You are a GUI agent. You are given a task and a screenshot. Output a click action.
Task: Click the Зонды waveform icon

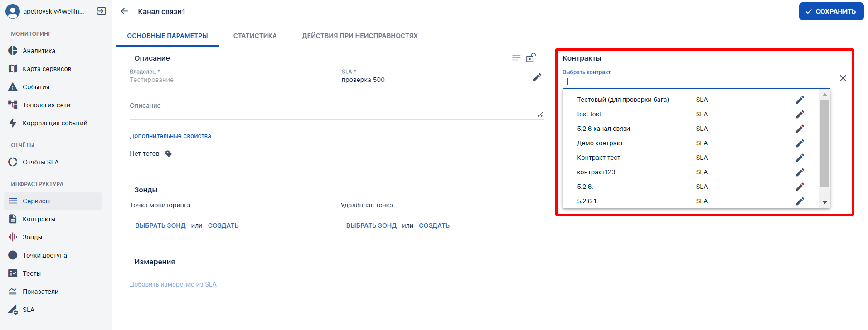[13, 237]
